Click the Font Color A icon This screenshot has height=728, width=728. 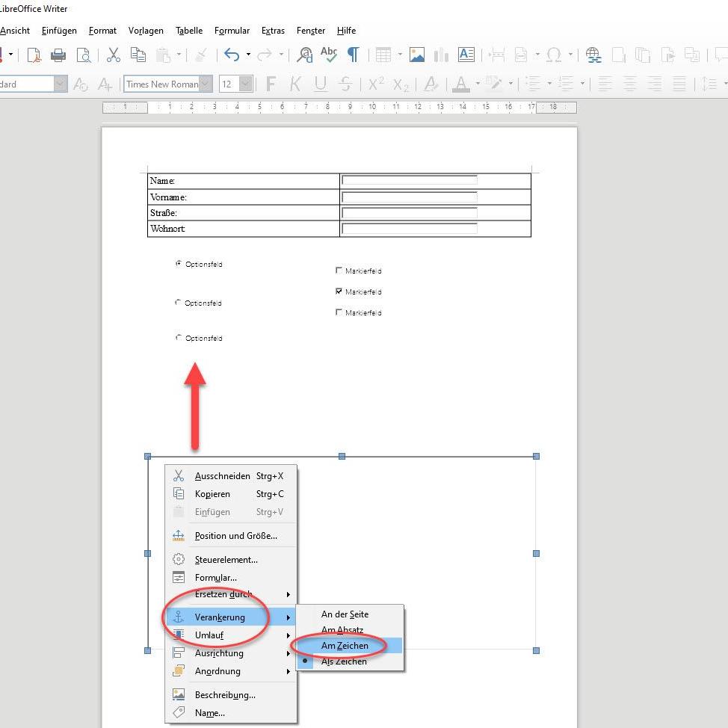[460, 84]
